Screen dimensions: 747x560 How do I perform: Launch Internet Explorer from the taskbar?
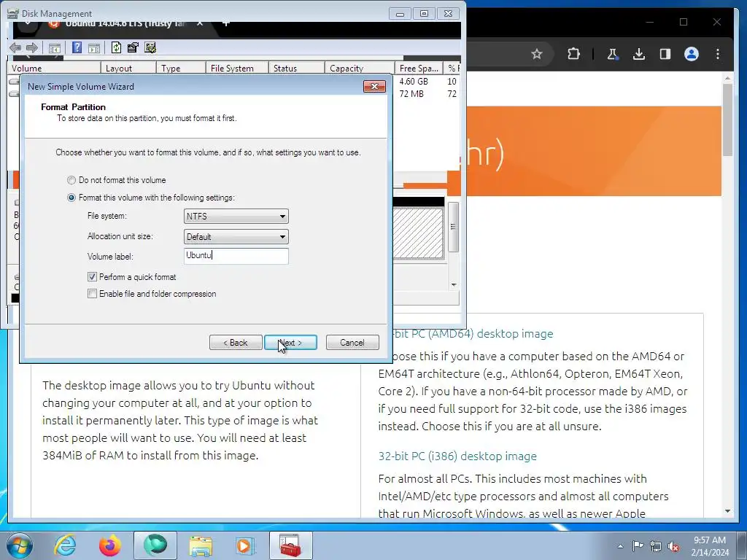(x=65, y=545)
